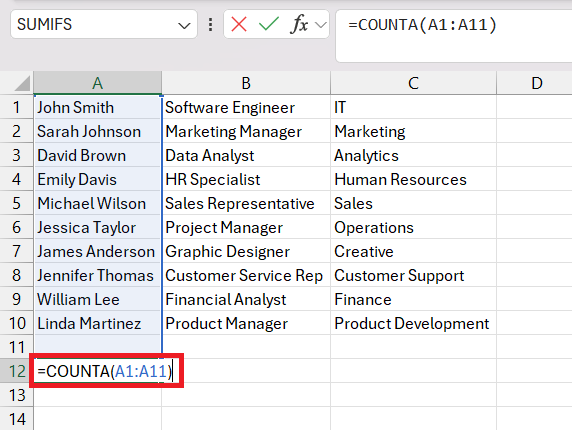The image size is (572, 430).
Task: Click cell containing Operations
Action: pyautogui.click(x=413, y=227)
